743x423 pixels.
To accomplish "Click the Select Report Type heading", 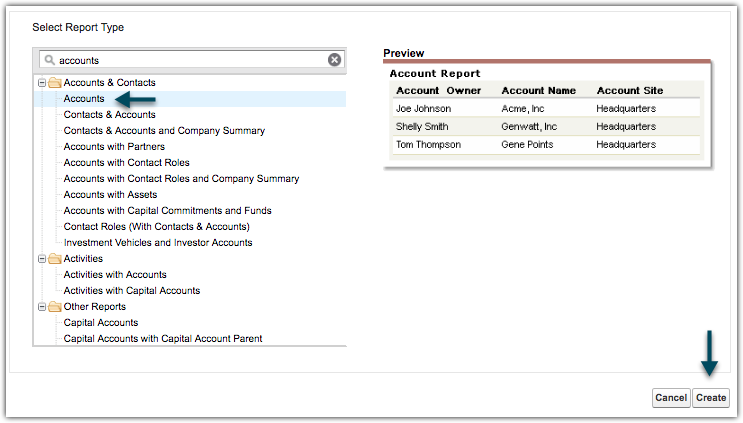I will [x=78, y=27].
